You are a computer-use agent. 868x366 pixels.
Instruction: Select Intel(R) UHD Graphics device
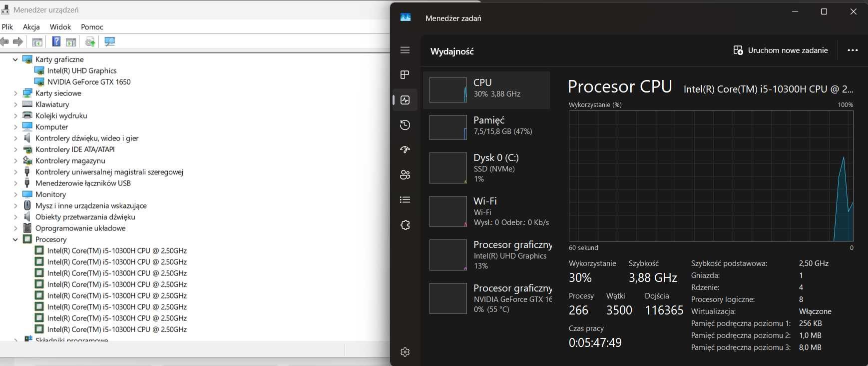click(x=82, y=70)
